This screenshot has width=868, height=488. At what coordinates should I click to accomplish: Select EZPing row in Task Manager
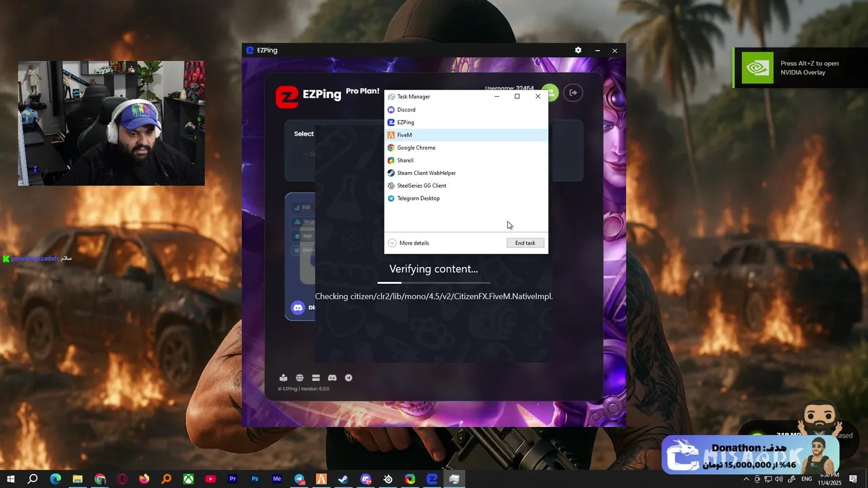466,123
